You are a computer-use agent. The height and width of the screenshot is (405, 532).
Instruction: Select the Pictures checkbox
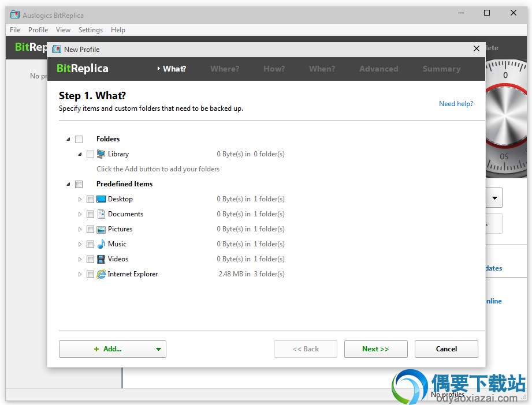click(x=90, y=229)
